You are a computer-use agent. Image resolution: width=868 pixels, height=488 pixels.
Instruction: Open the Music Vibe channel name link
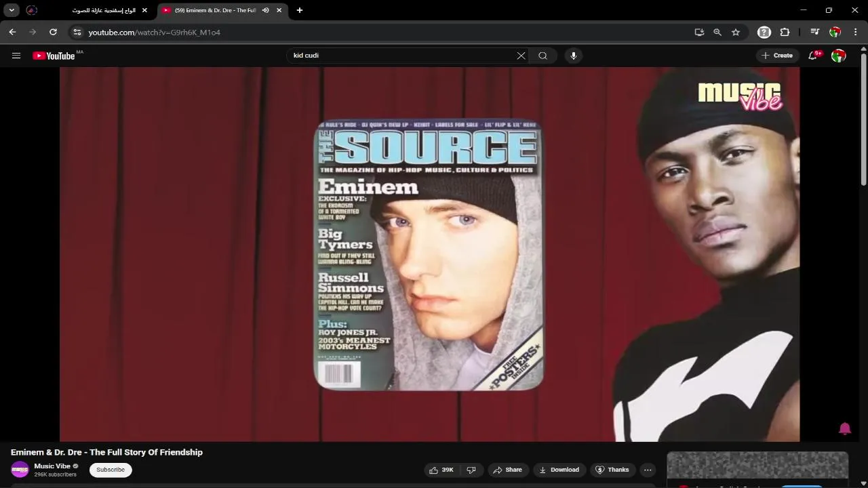(52, 466)
